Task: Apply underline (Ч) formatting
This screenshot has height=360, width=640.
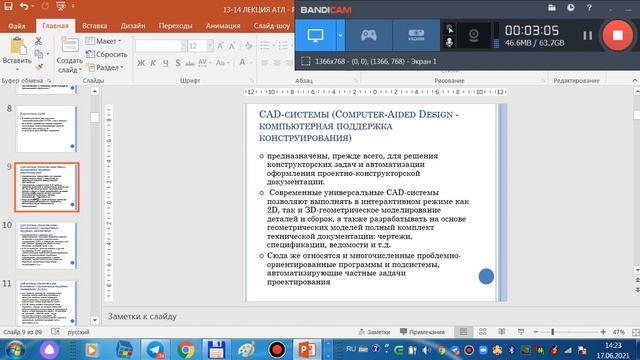Action: point(165,63)
